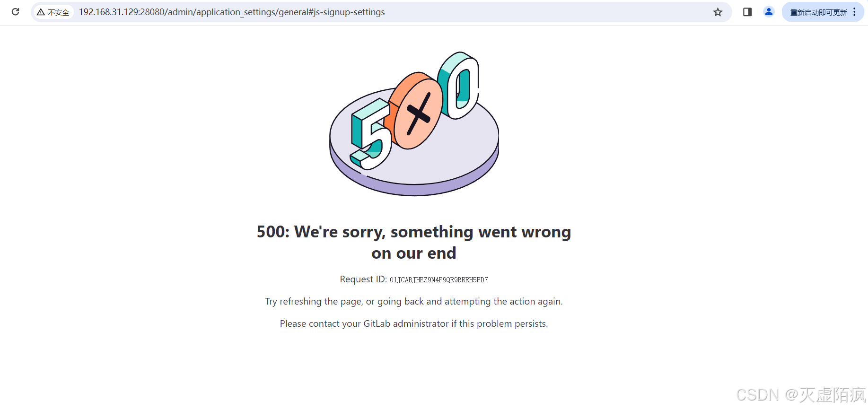
Task: Click the 500 error heading text
Action: pos(414,232)
